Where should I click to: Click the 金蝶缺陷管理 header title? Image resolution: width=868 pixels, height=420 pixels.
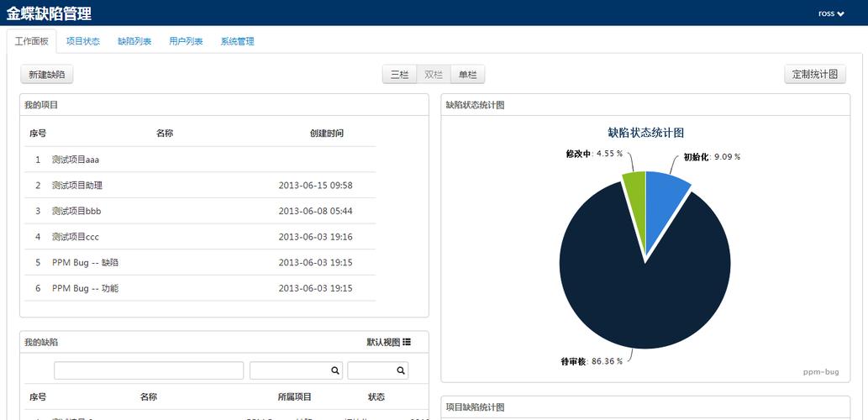point(50,13)
